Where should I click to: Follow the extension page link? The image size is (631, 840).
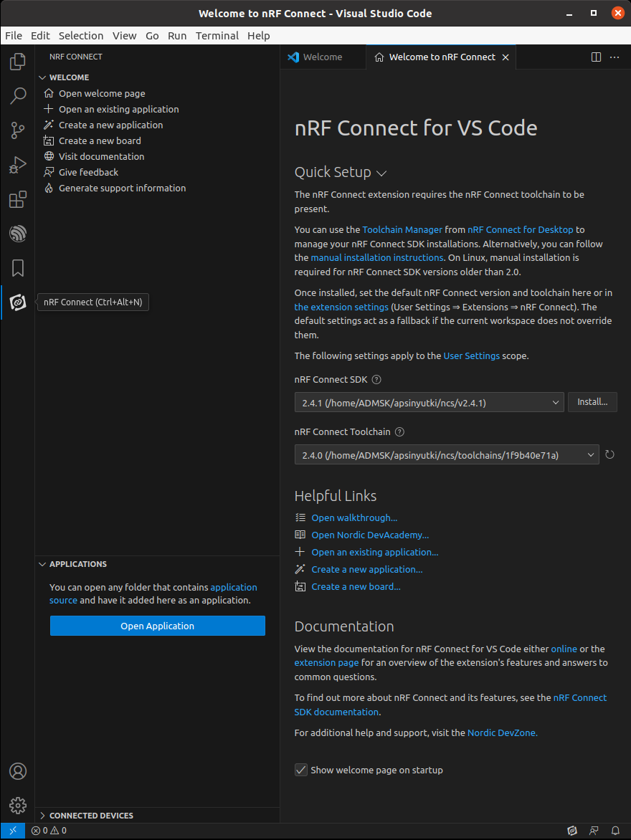[326, 663]
